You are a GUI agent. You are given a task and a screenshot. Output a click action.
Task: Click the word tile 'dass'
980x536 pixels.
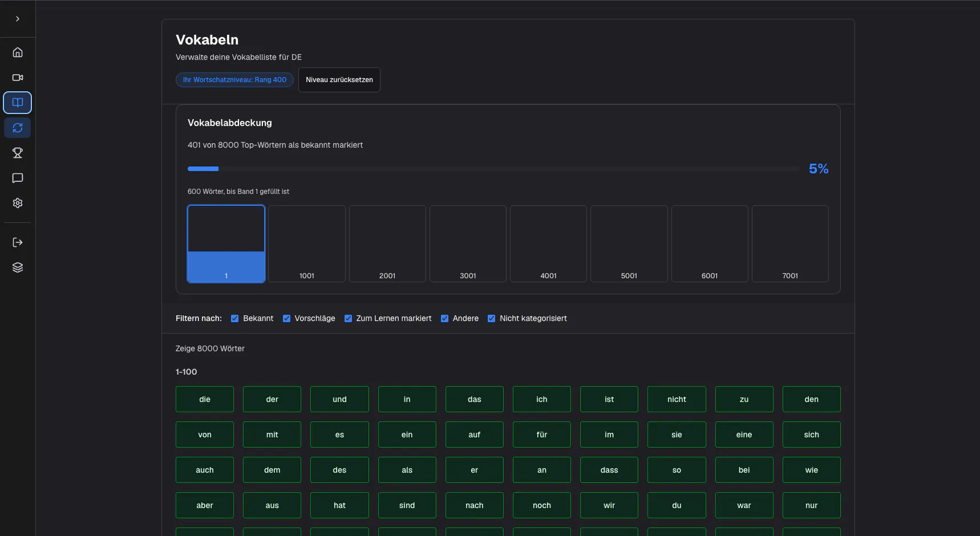click(x=609, y=470)
